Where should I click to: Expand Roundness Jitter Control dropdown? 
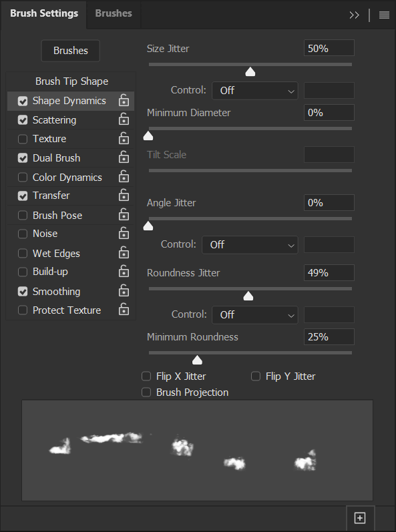coord(255,315)
